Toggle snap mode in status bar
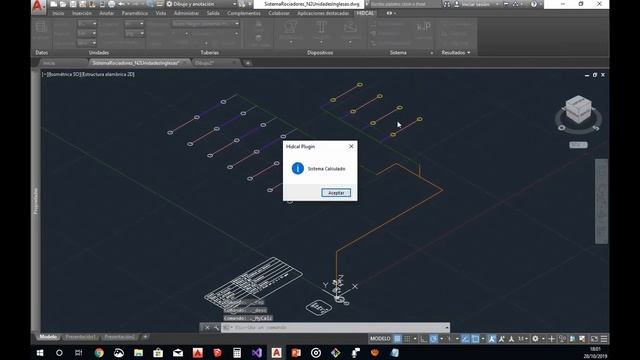 click(x=407, y=339)
